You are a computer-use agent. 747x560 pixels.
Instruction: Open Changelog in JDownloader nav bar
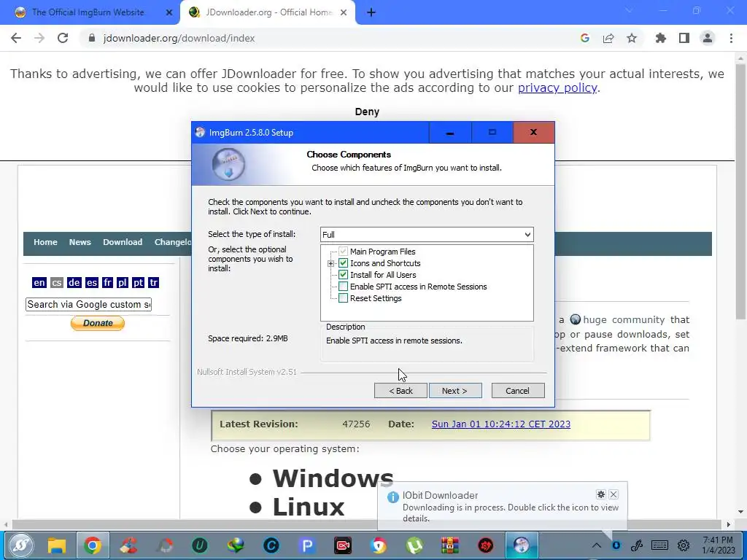[x=172, y=242]
